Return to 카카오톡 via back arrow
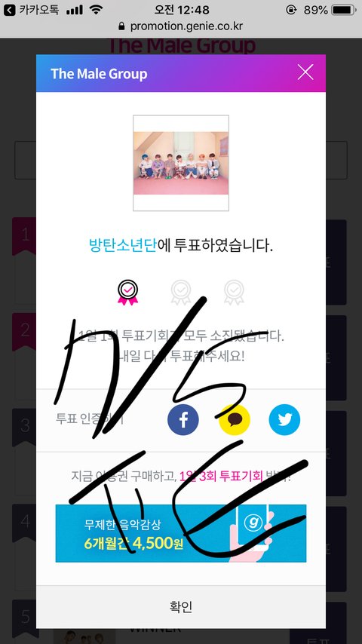The height and width of the screenshot is (644, 362). click(10, 10)
